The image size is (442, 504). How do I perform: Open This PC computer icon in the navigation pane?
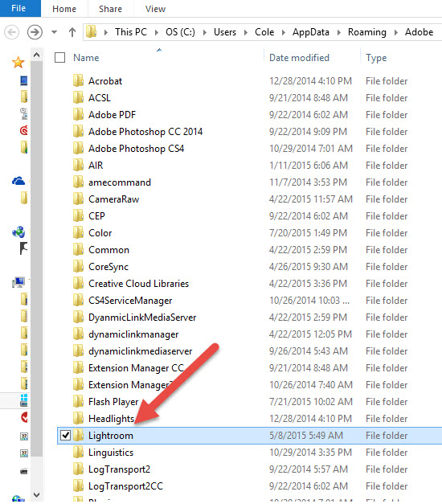[x=18, y=282]
